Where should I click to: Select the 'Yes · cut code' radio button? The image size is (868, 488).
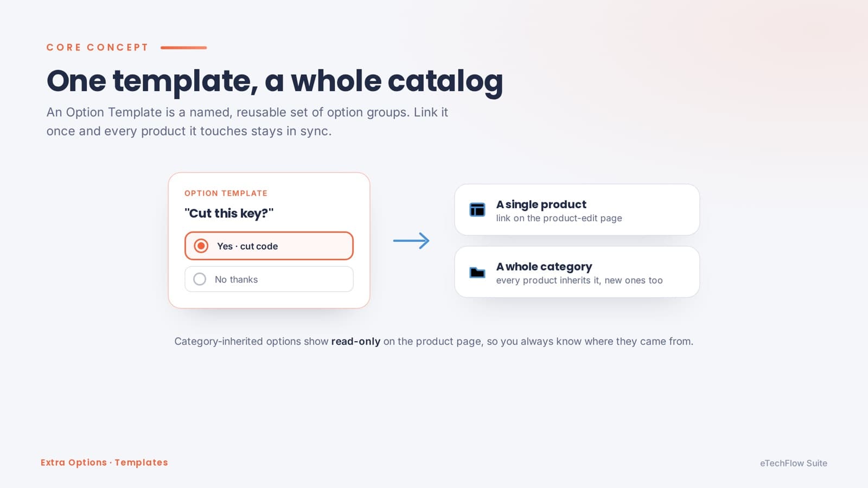coord(201,246)
